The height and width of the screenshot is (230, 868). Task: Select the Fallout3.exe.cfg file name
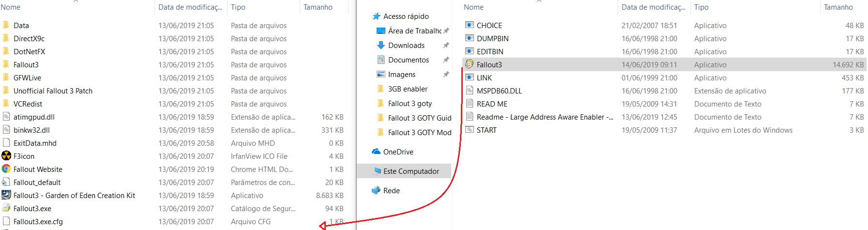tap(38, 221)
